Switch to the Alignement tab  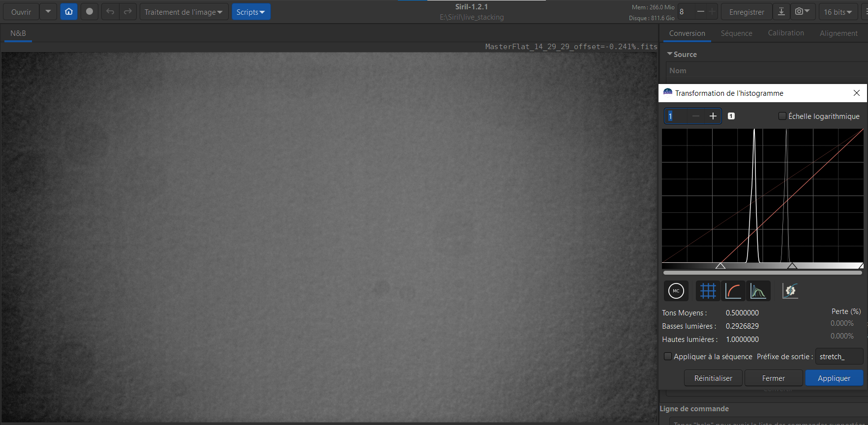coord(838,33)
